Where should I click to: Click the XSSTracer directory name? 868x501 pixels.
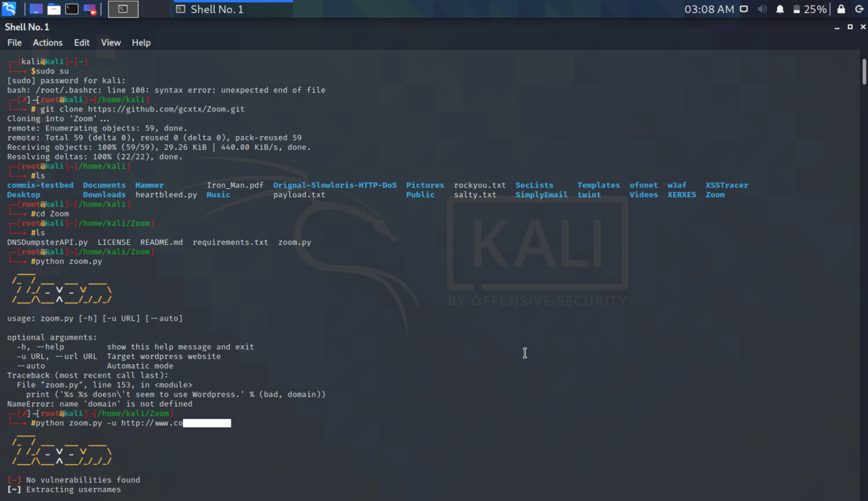point(727,185)
